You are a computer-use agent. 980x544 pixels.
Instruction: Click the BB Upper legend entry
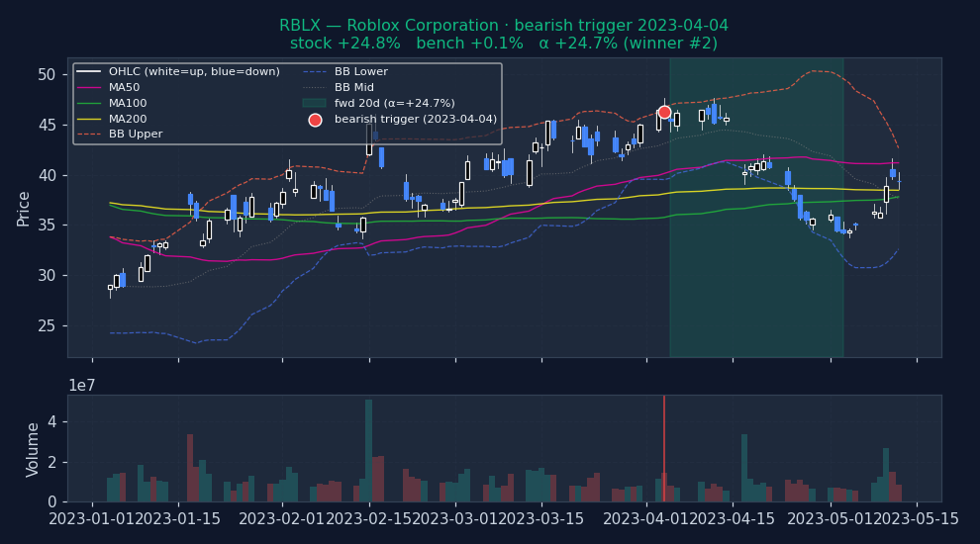[136, 135]
